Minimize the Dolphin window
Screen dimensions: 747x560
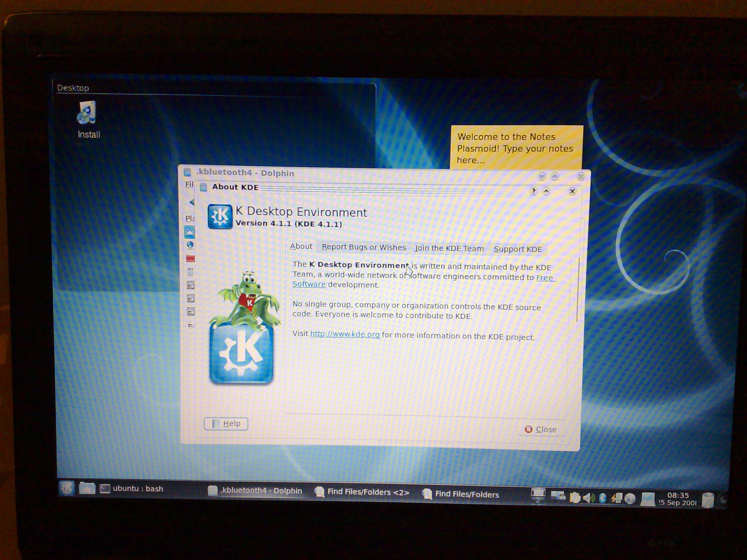542,176
